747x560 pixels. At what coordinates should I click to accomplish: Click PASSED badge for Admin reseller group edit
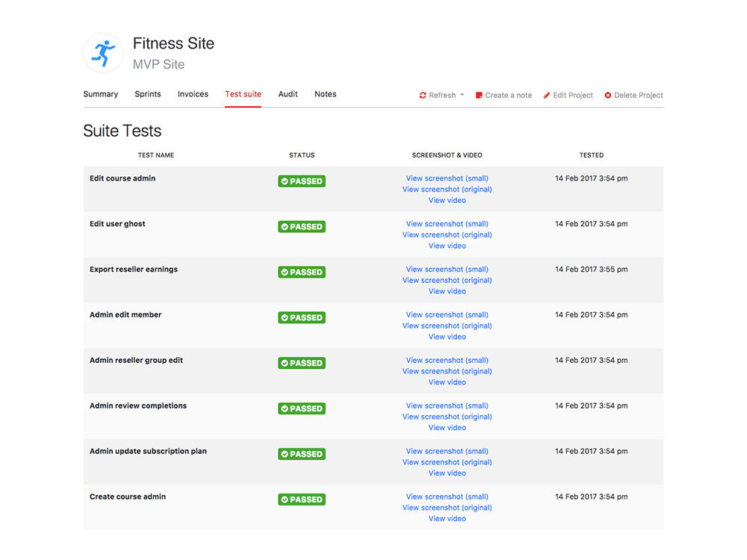(302, 364)
